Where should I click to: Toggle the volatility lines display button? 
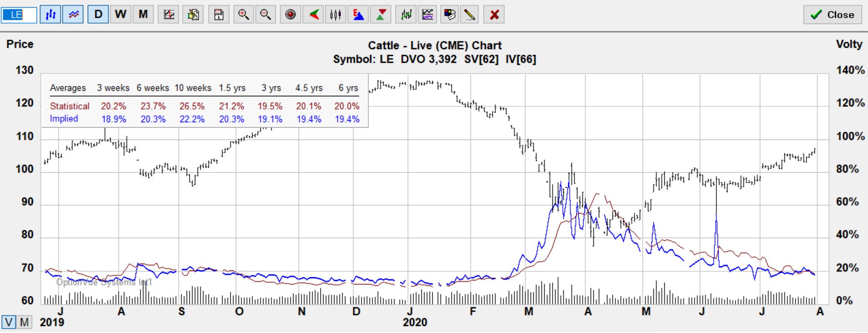pyautogui.click(x=73, y=15)
